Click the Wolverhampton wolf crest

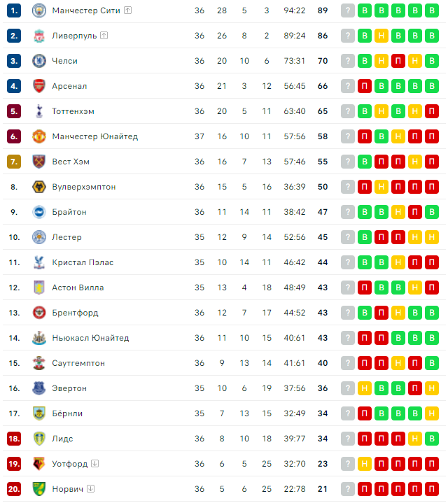pos(39,187)
